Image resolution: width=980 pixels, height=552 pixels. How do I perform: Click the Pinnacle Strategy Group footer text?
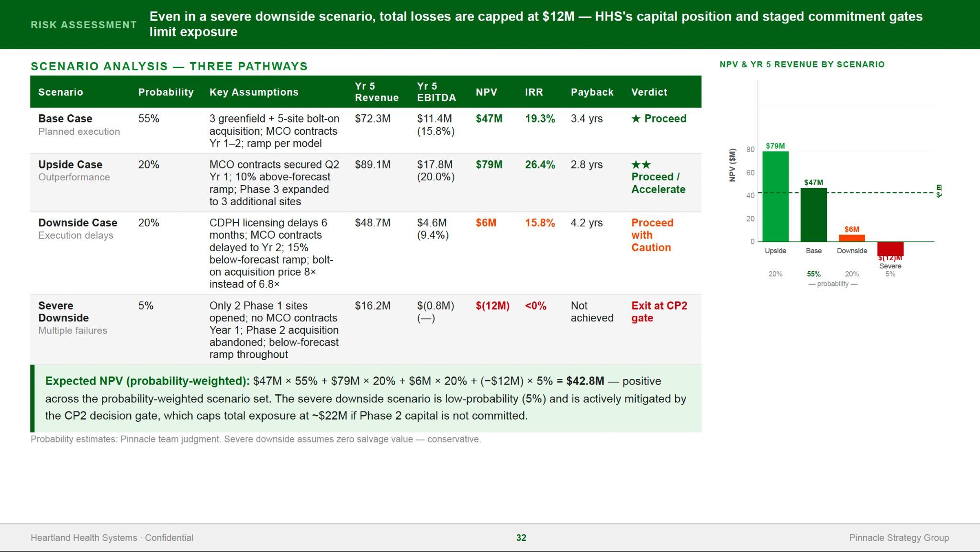[899, 538]
